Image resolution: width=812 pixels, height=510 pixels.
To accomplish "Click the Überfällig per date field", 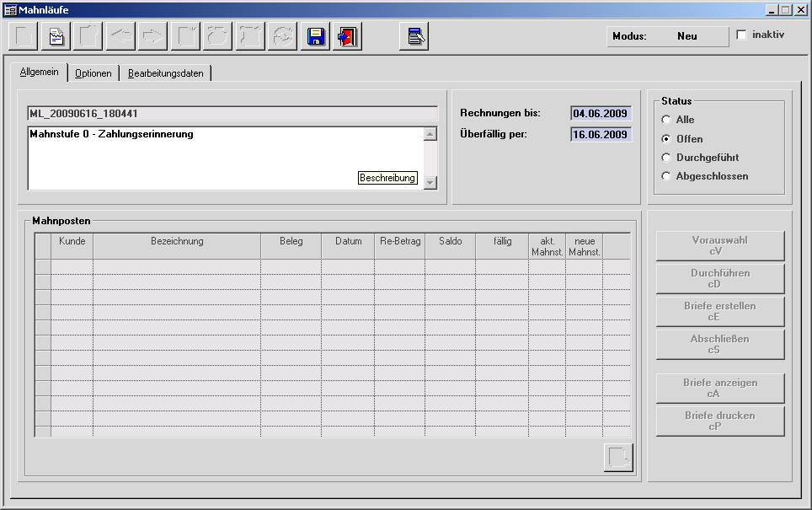I will (x=600, y=134).
